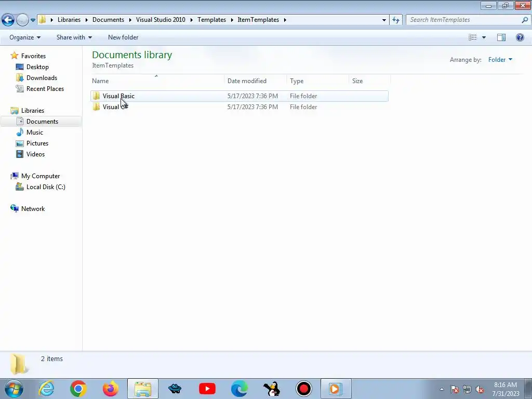This screenshot has width=532, height=399.
Task: Click ItemTemplates in the address breadcrumb
Action: tap(258, 20)
